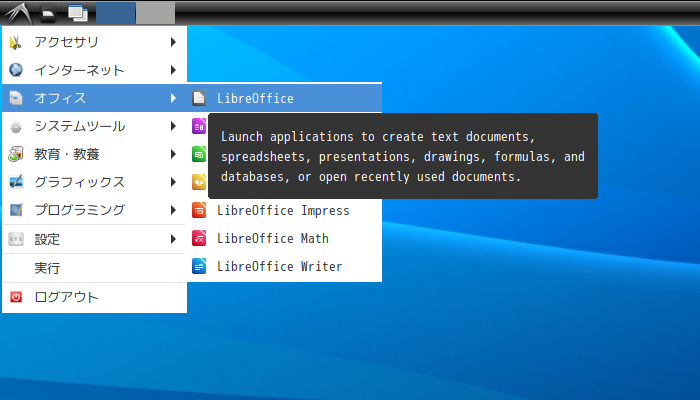This screenshot has height=400, width=700.
Task: Open the インターネット menu category
Action: [x=94, y=70]
